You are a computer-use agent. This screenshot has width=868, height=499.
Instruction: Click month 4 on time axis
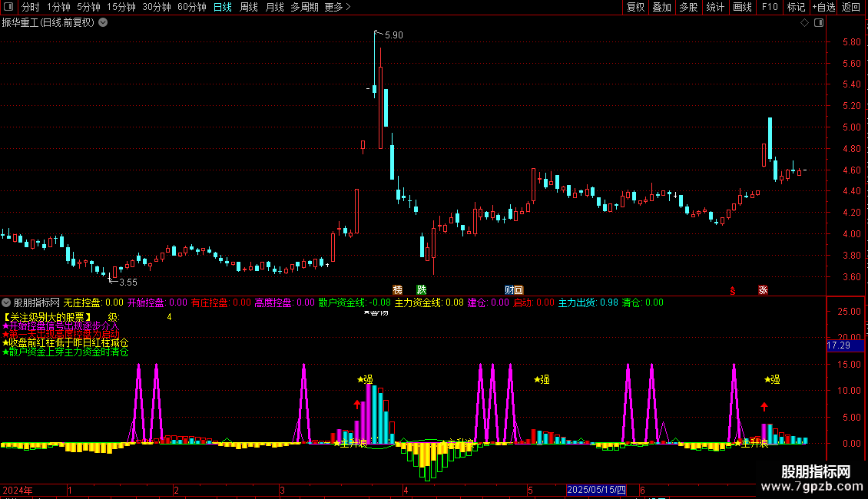[x=406, y=490]
